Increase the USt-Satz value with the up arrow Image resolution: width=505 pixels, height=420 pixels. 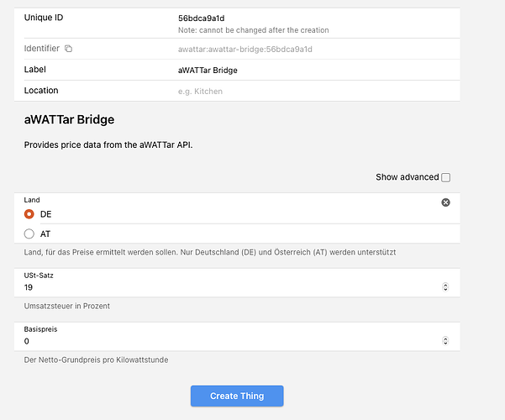pos(445,285)
